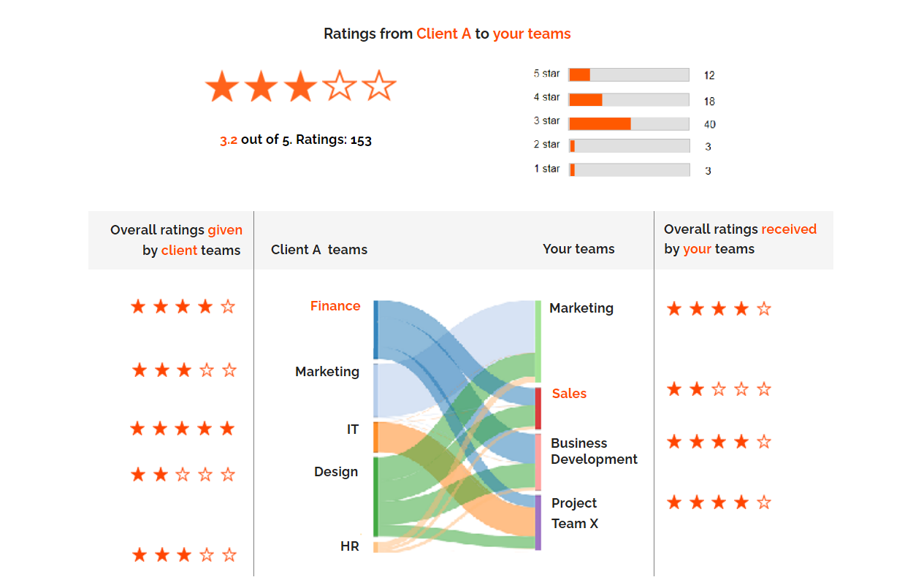
Task: Click the blue Finance node bar
Action: coord(376,329)
